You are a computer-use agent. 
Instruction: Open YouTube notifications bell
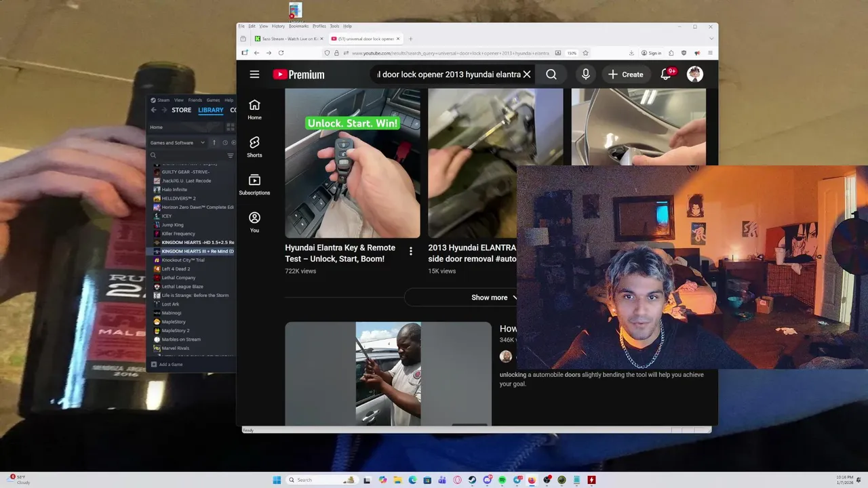pos(666,75)
